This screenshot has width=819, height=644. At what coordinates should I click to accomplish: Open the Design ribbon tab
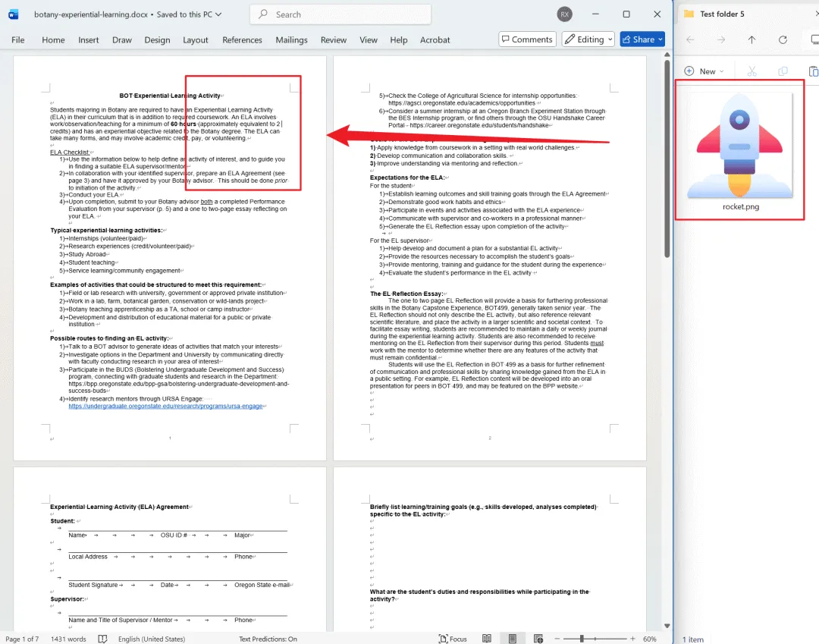(x=157, y=39)
